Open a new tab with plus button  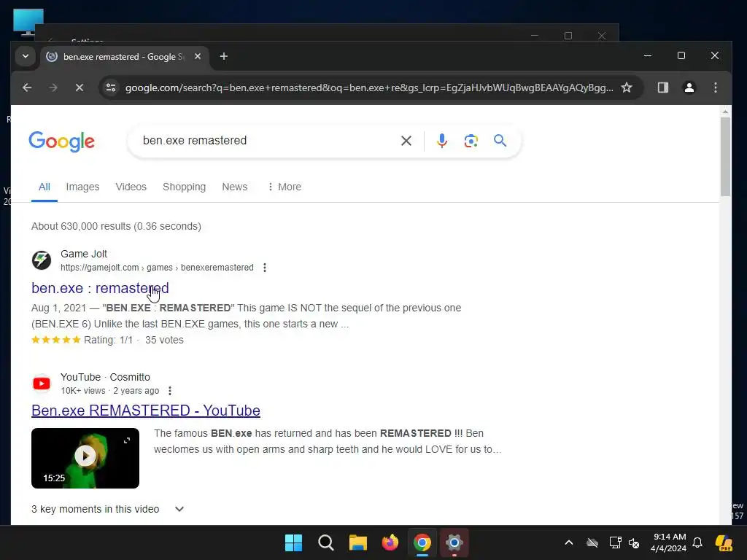[223, 56]
